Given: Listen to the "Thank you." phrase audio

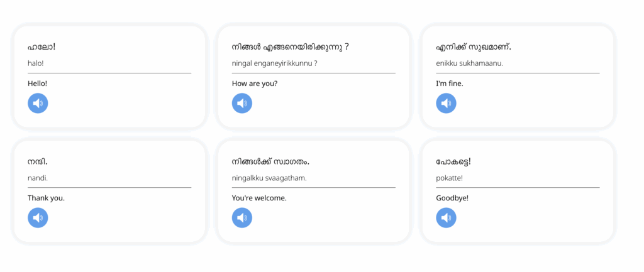Looking at the screenshot, I should [x=38, y=217].
